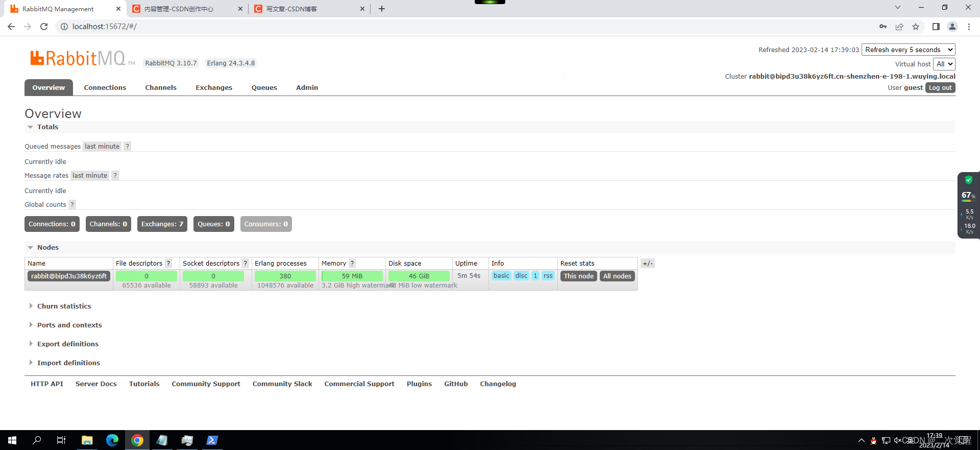Open the Virtual host dropdown
The width and height of the screenshot is (980, 450).
tap(944, 64)
